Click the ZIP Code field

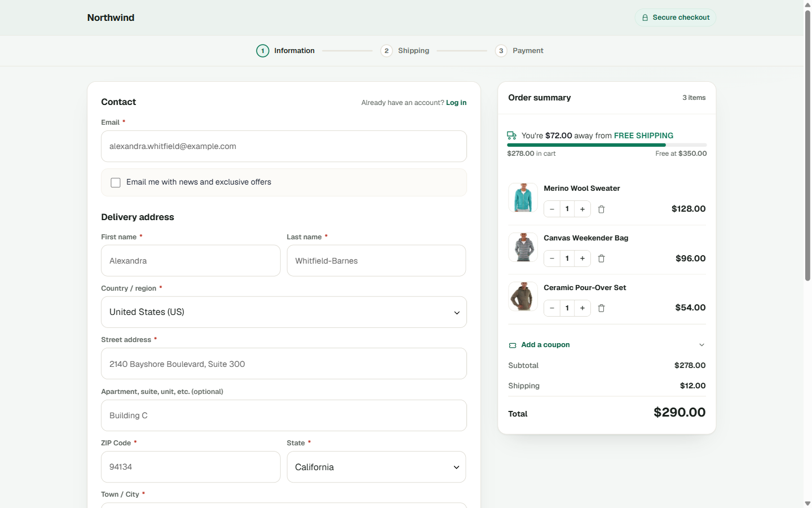click(x=191, y=467)
